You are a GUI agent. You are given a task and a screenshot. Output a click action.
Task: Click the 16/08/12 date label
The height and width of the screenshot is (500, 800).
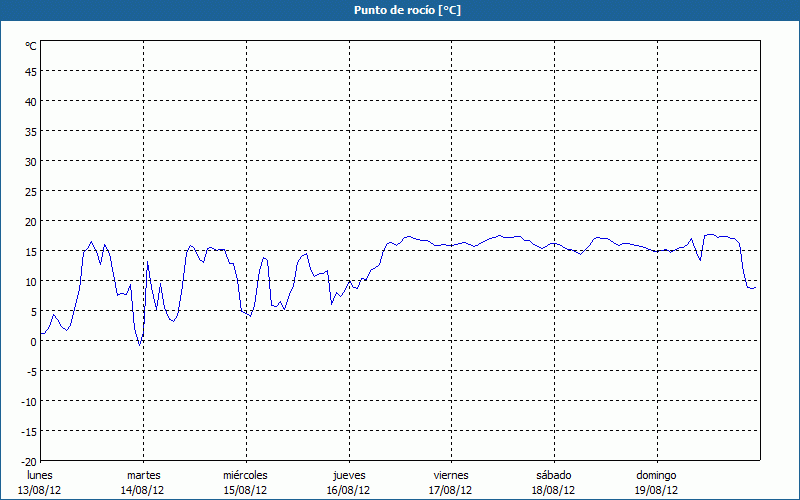348,490
